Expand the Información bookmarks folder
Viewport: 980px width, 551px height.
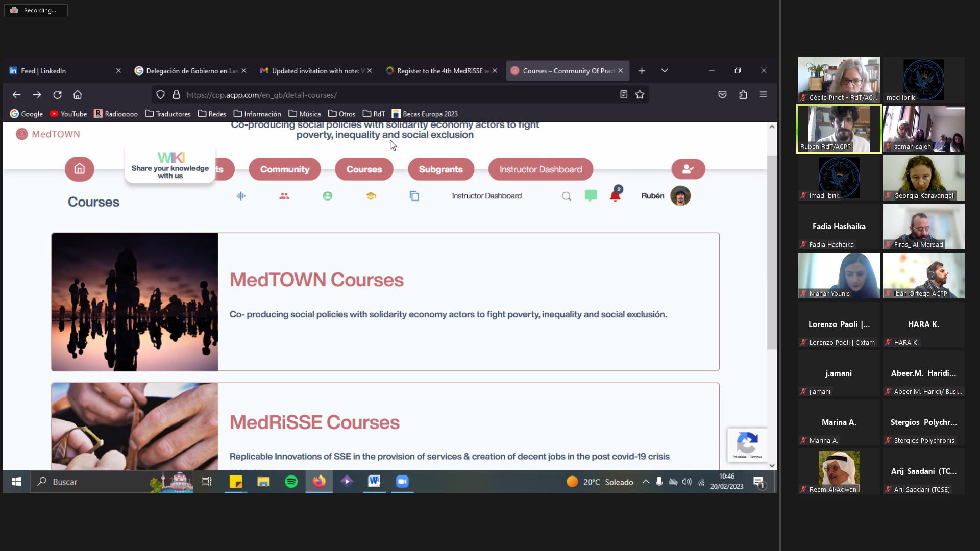[x=257, y=114]
